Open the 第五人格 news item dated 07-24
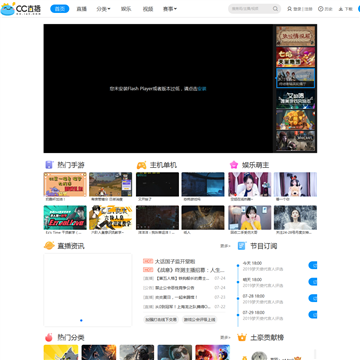This screenshot has width=360, height=360. (x=184, y=278)
